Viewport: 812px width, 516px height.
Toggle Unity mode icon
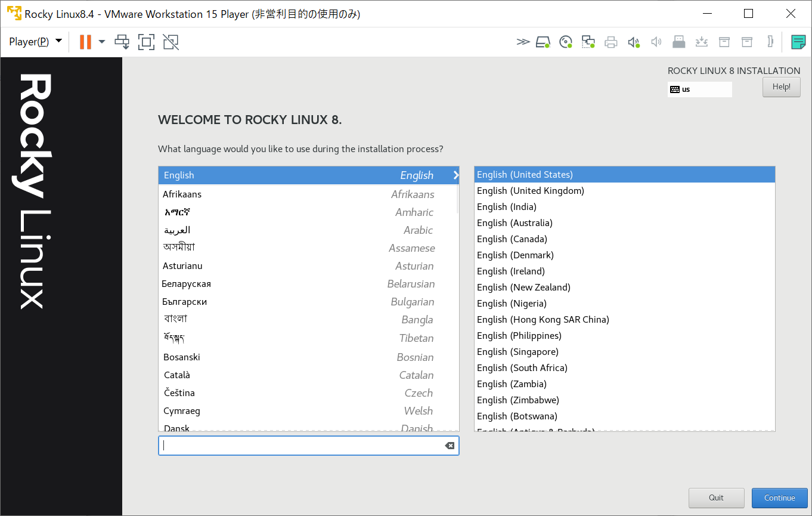click(171, 41)
